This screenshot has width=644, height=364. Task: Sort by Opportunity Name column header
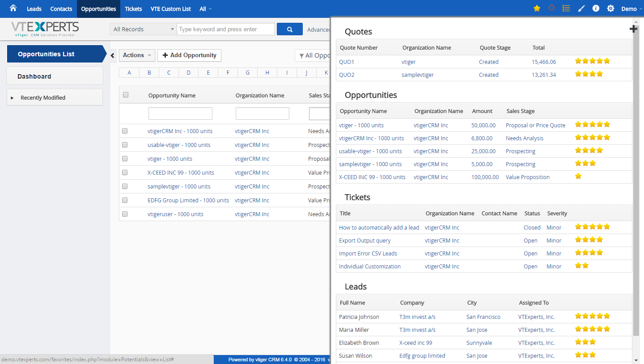point(172,95)
